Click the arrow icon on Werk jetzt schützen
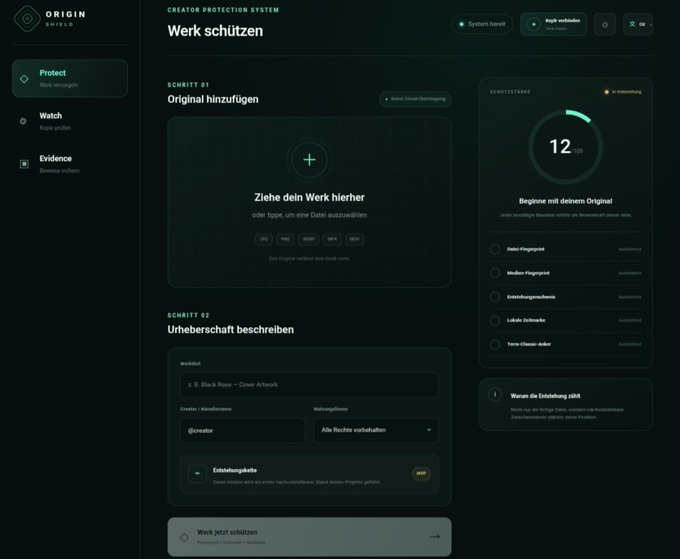Image resolution: width=680 pixels, height=559 pixels. (435, 537)
